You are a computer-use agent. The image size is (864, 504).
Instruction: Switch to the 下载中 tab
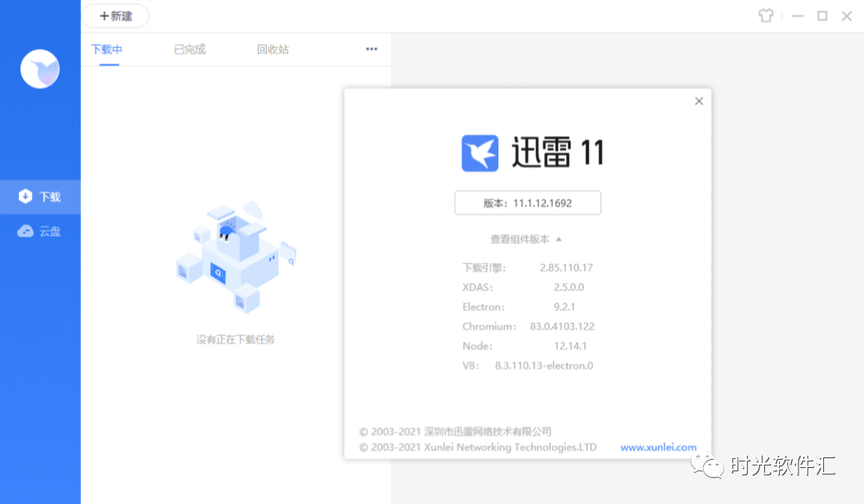point(107,50)
